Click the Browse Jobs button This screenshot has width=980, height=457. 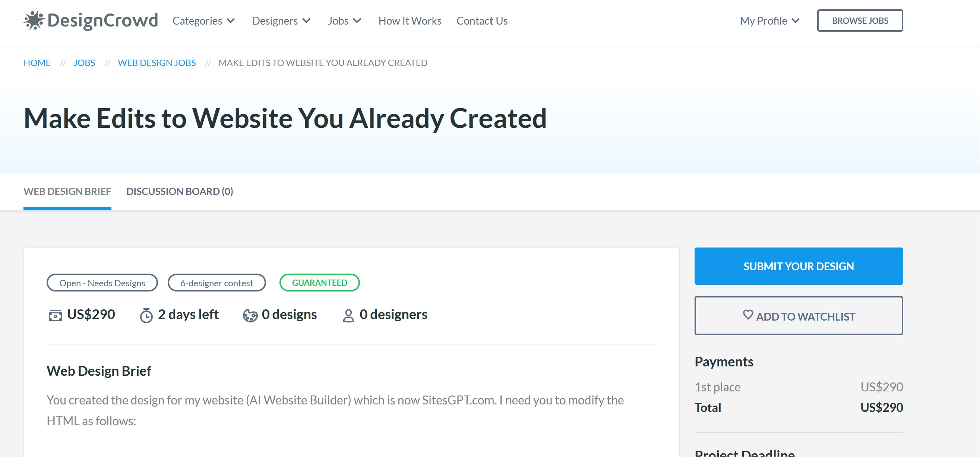point(860,21)
